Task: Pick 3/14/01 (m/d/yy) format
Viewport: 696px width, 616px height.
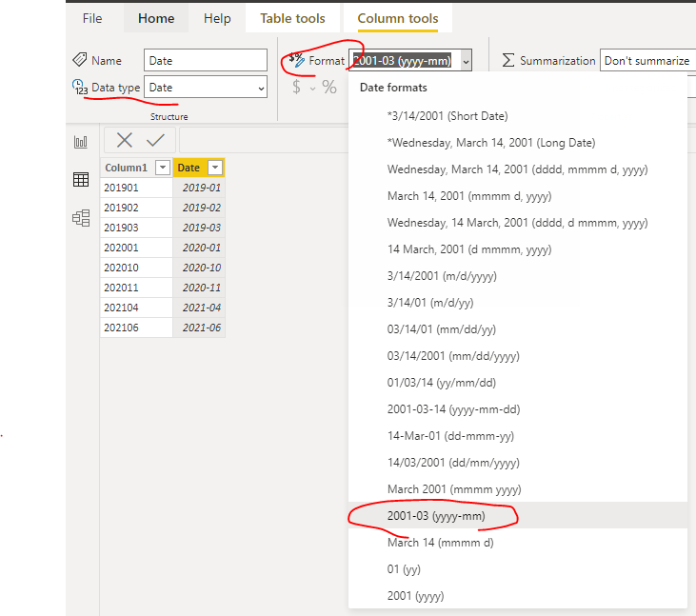Action: (x=518, y=302)
